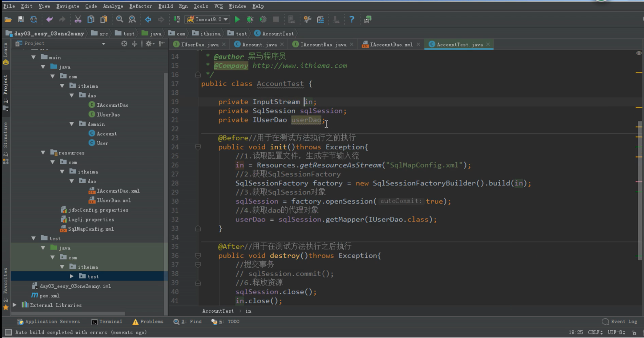Switch to IAccountDao.xml editor tab

pyautogui.click(x=391, y=45)
